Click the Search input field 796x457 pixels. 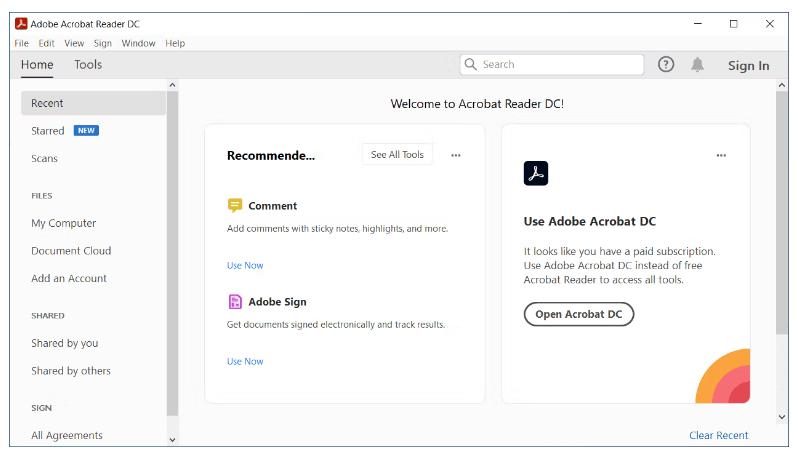coord(552,64)
